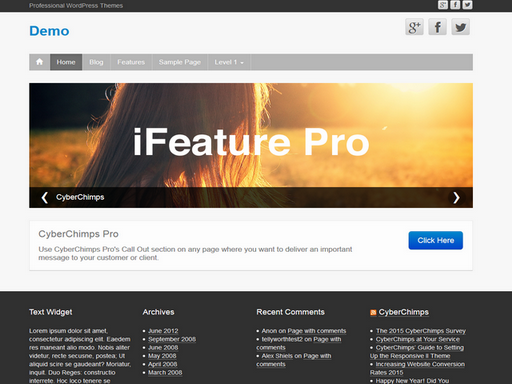
Task: Visit the large Twitter social button
Action: [x=460, y=27]
